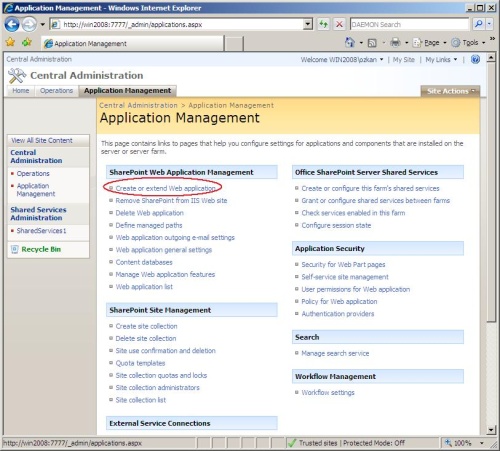500x451 pixels.
Task: Open Create site collection
Action: [x=146, y=326]
